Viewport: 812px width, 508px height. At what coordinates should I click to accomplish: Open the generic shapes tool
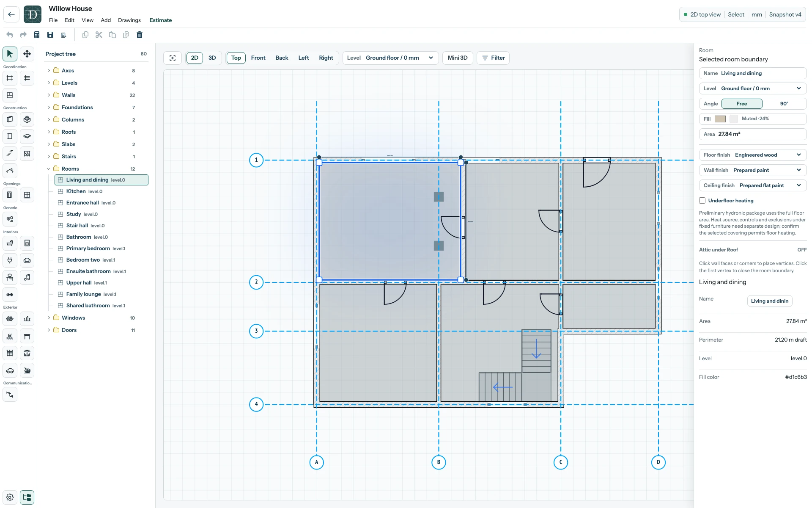tap(10, 219)
